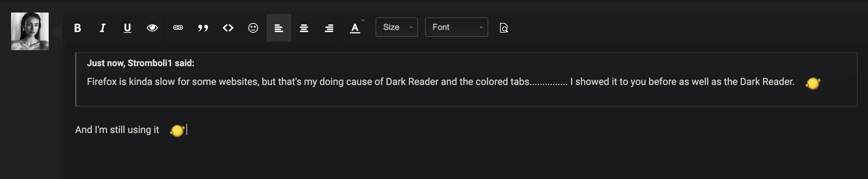Insert a code snippet
The height and width of the screenshot is (179, 868).
click(x=228, y=28)
